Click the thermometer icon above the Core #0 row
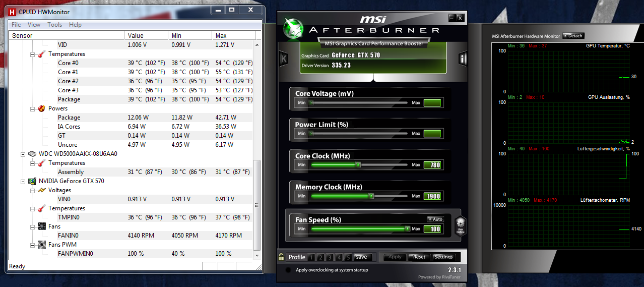Viewport: 644px width, 287px height. [42, 54]
